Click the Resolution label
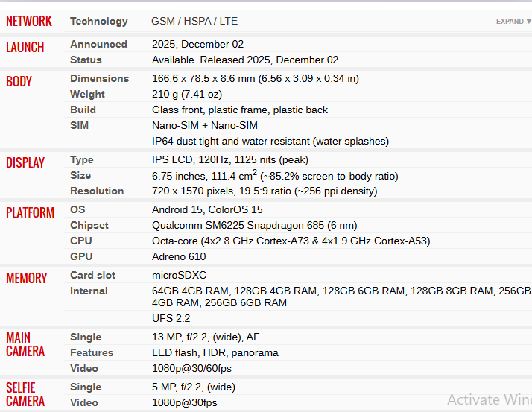Image resolution: width=532 pixels, height=412 pixels. [97, 191]
